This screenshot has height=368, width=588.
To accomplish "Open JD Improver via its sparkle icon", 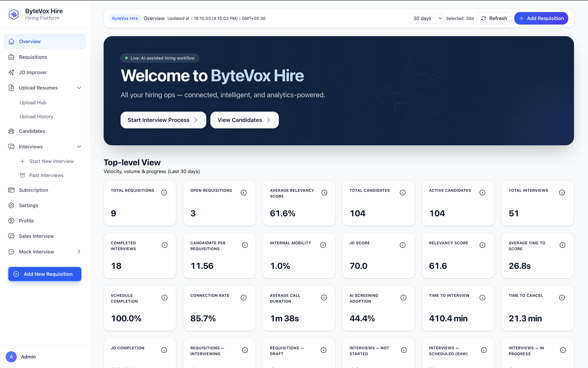I will [11, 72].
